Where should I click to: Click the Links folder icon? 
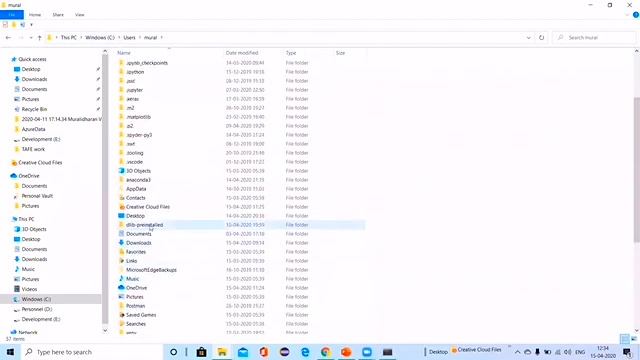click(121, 260)
